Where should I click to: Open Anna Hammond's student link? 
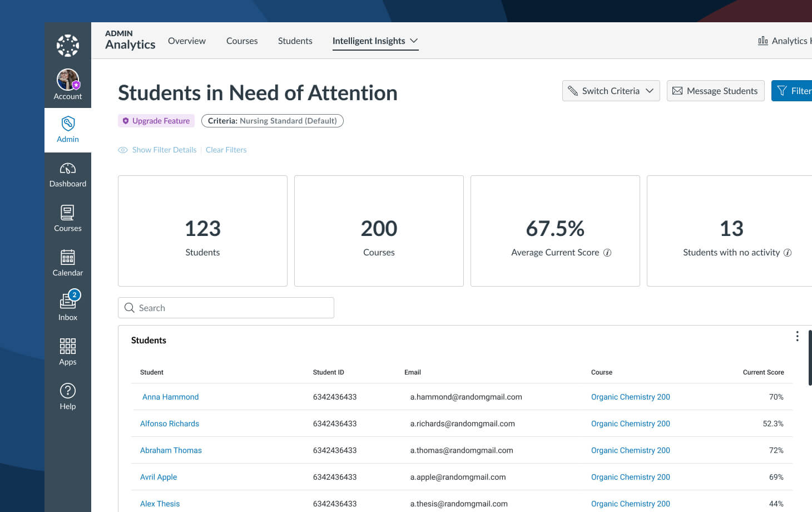tap(170, 397)
